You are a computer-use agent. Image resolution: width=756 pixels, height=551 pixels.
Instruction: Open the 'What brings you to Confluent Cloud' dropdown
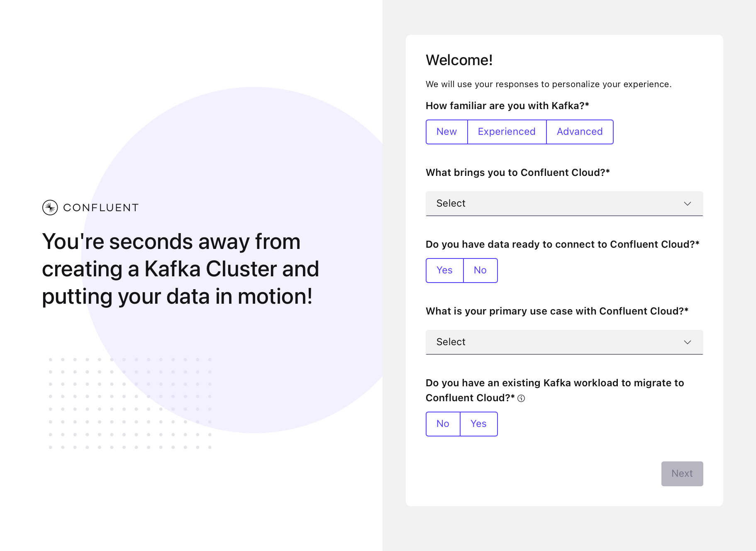(x=564, y=203)
